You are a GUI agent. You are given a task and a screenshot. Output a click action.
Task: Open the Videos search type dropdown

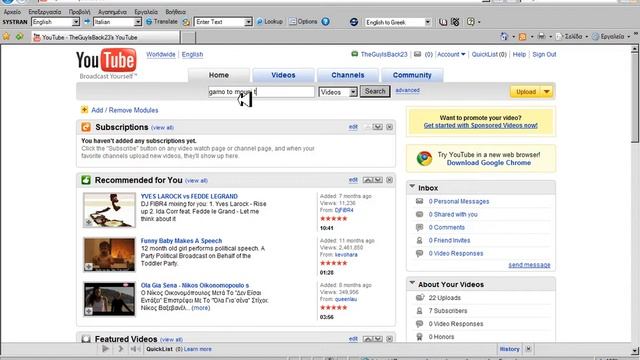pyautogui.click(x=353, y=92)
